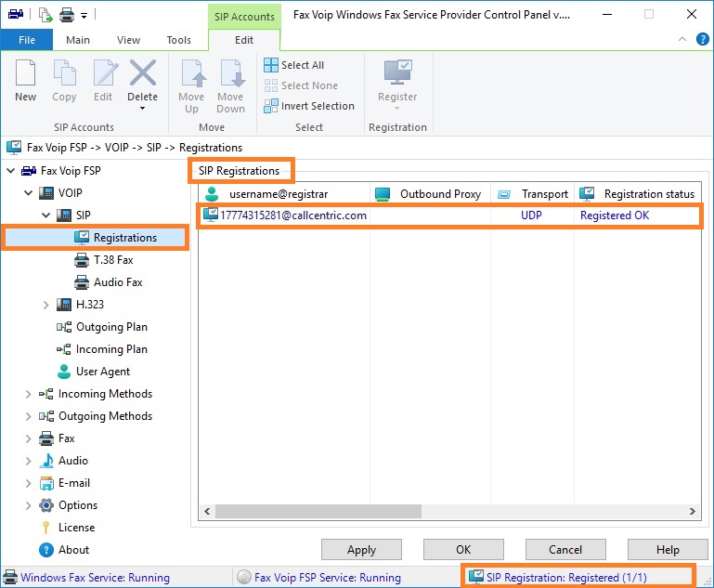Click Select None in the ribbon
The width and height of the screenshot is (714, 588).
click(301, 85)
